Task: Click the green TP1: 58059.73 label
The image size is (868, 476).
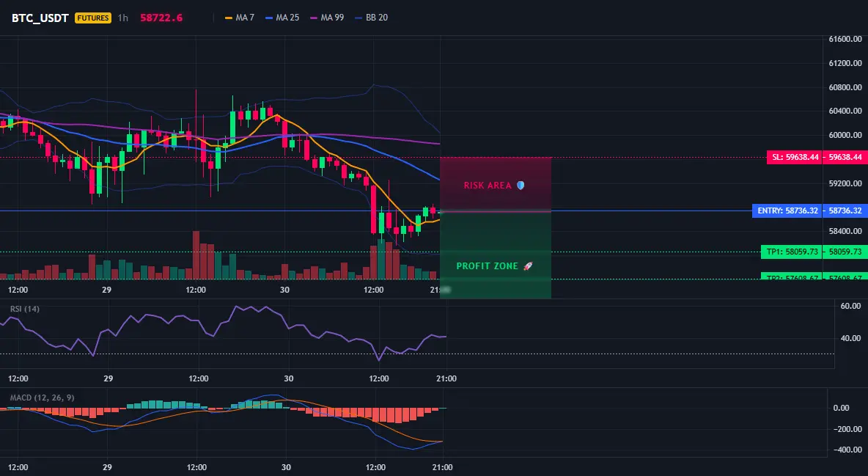Action: [x=792, y=252]
